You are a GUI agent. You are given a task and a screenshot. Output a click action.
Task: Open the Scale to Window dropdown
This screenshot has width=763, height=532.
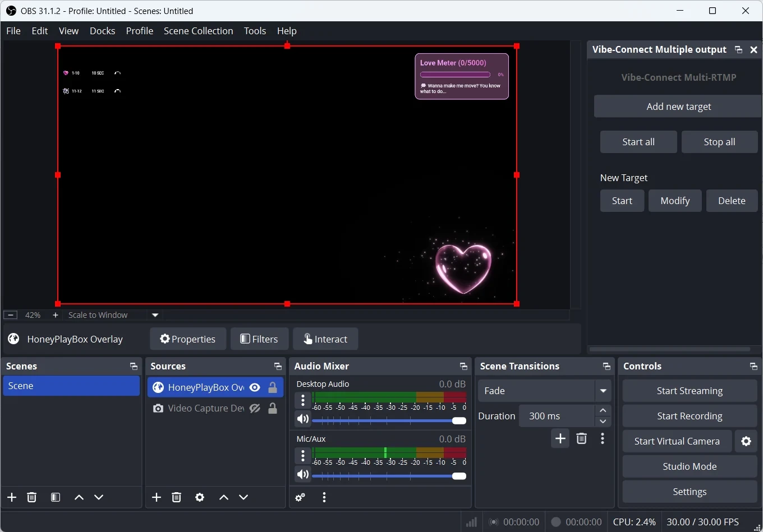pos(155,315)
